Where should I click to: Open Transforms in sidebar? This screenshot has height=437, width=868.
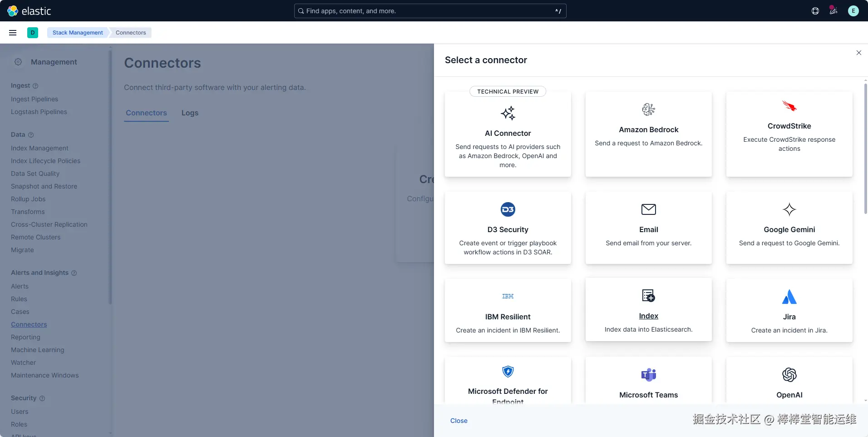coord(28,212)
